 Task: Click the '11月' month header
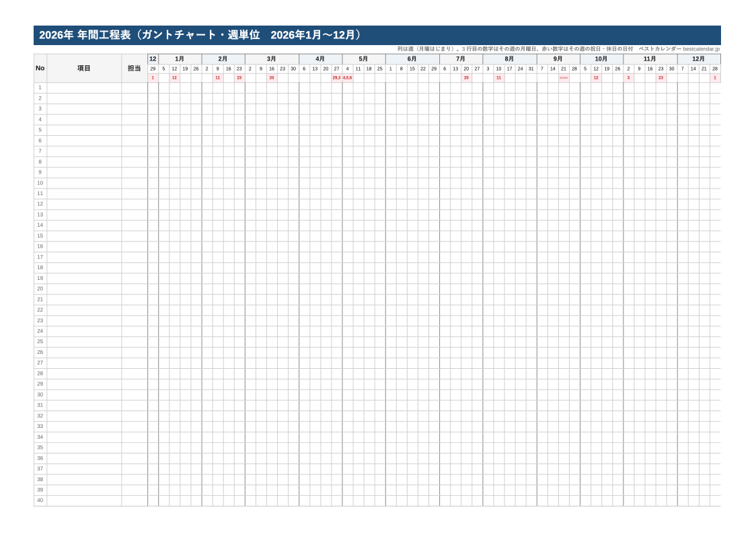(x=650, y=59)
